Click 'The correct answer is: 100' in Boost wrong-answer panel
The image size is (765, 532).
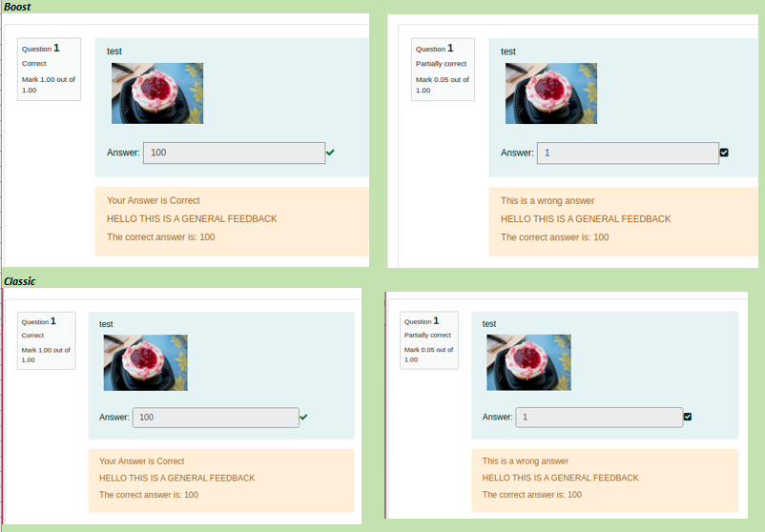pos(555,237)
